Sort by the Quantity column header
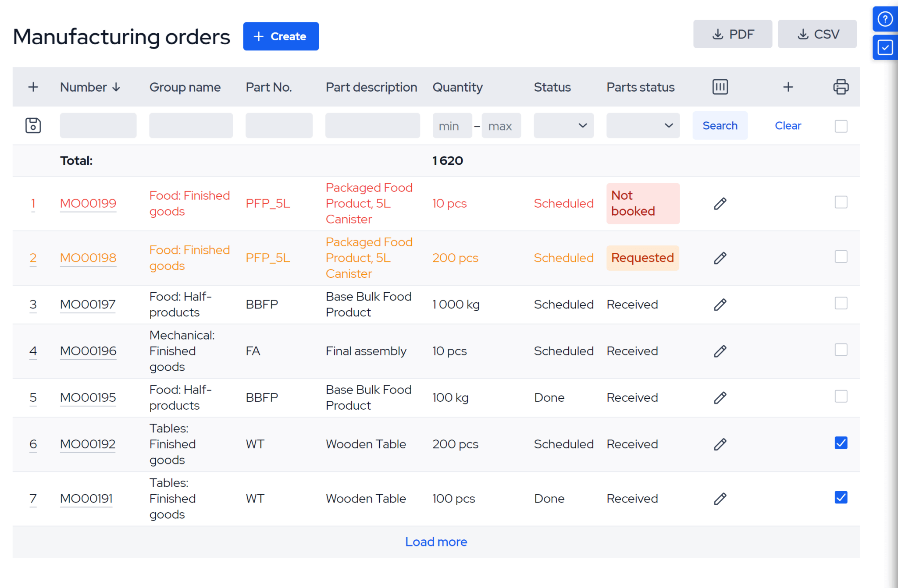This screenshot has height=588, width=898. point(457,87)
